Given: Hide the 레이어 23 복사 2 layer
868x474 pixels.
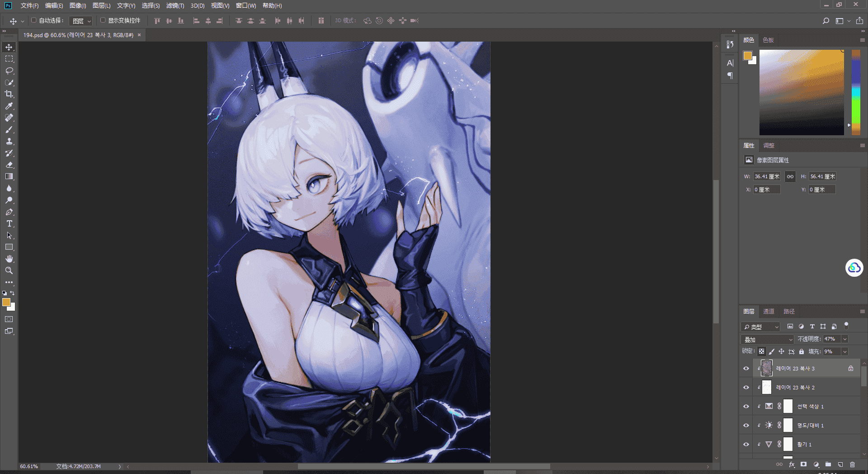Looking at the screenshot, I should click(746, 387).
